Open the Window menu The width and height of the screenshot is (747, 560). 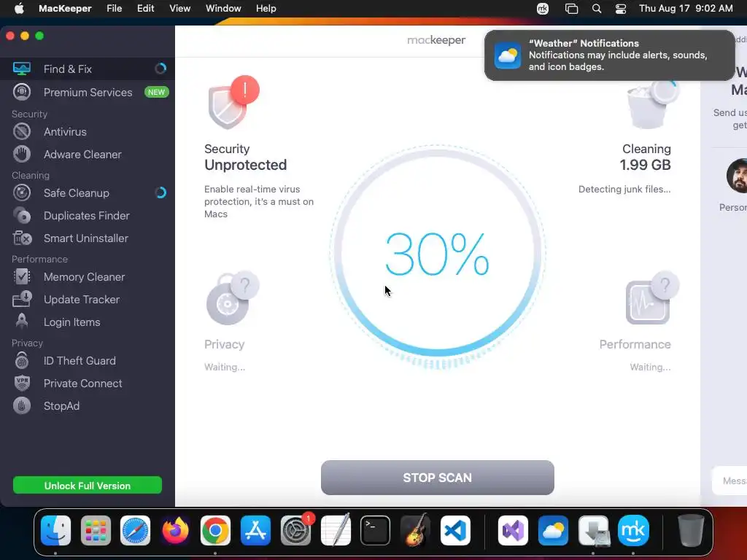223,9
